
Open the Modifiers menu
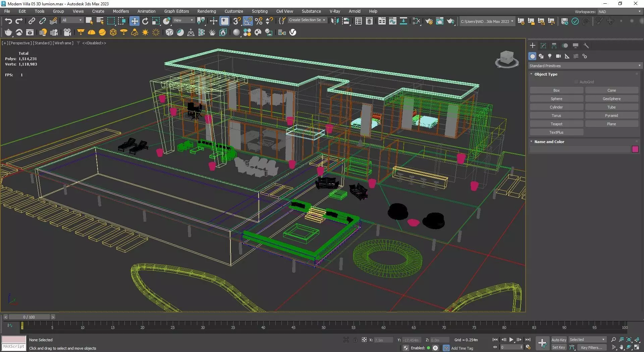point(121,11)
